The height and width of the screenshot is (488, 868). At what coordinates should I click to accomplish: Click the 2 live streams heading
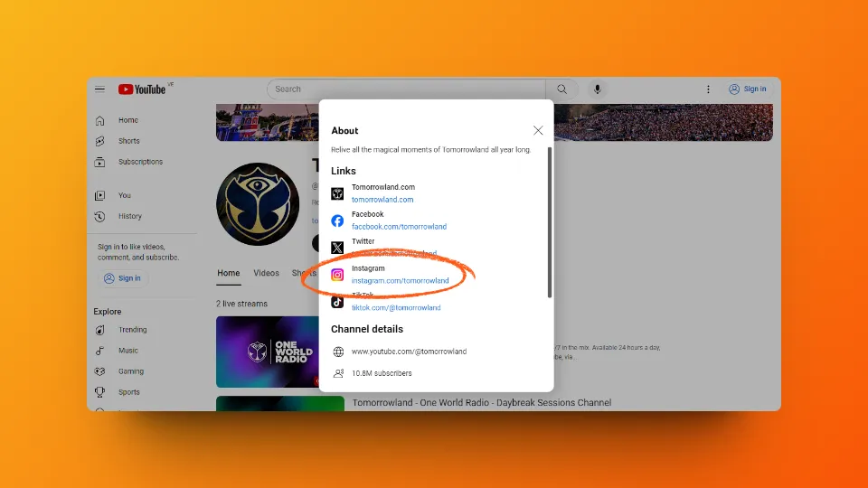(242, 304)
